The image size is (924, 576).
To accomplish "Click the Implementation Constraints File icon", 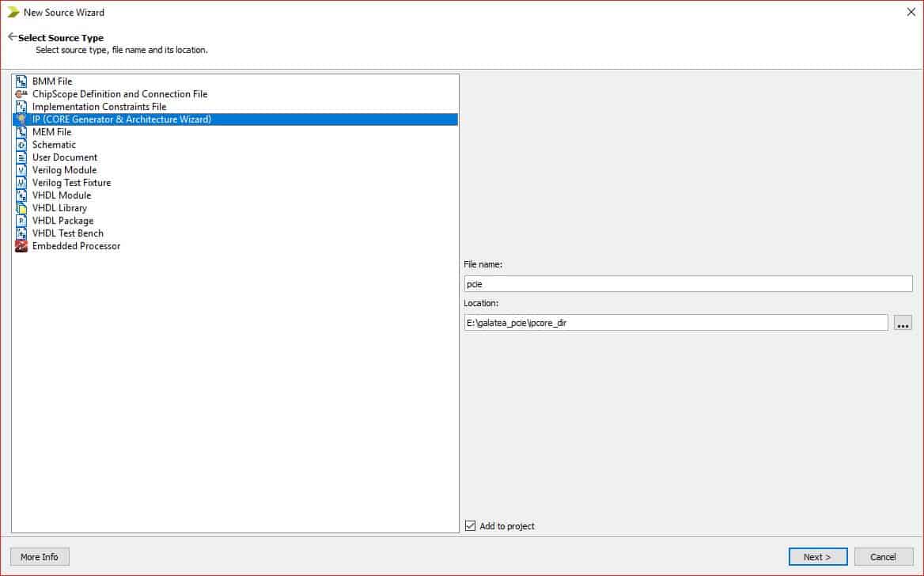I will coord(21,107).
